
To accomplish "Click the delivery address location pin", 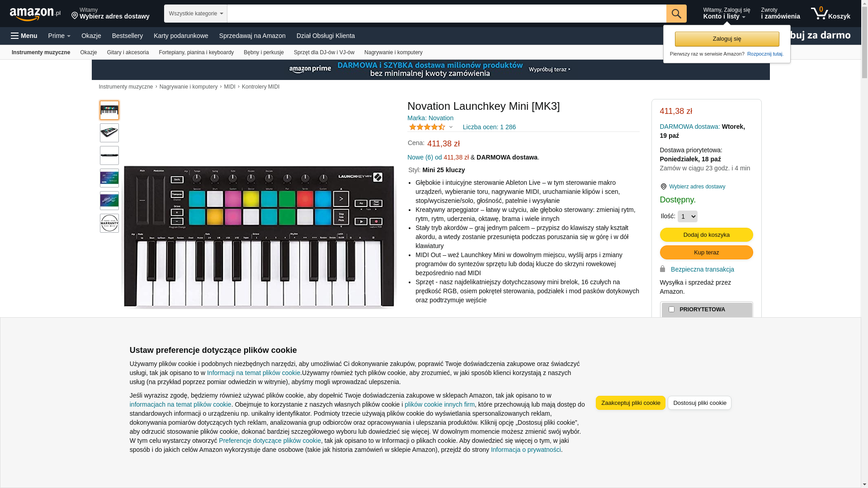I will (x=75, y=16).
